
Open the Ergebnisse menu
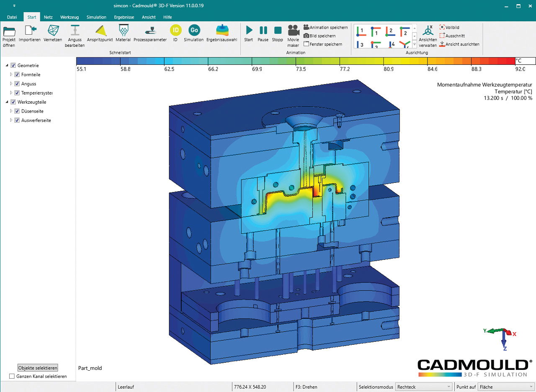coord(124,17)
